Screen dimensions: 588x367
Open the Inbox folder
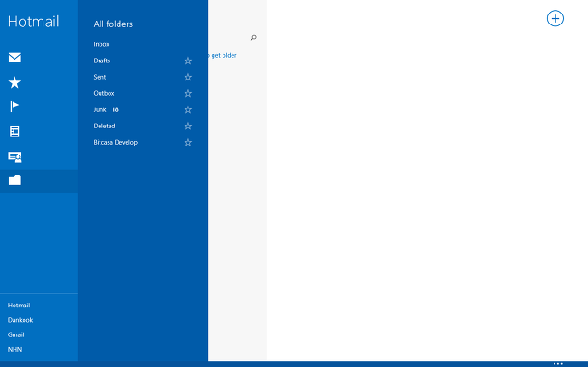tap(101, 44)
